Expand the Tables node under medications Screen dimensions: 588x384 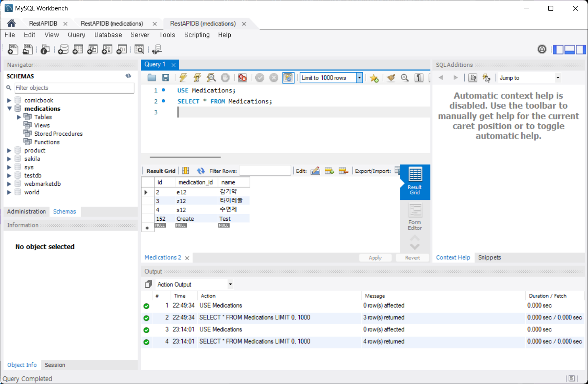pos(19,117)
